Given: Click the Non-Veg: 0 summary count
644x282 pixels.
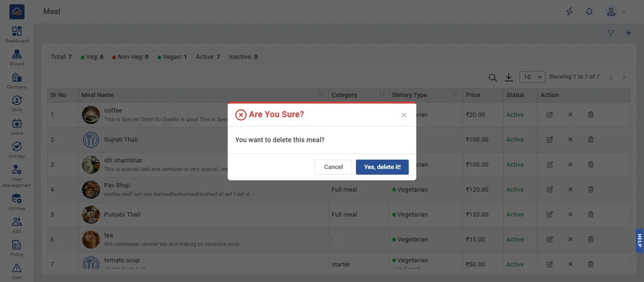Looking at the screenshot, I should click(x=131, y=57).
